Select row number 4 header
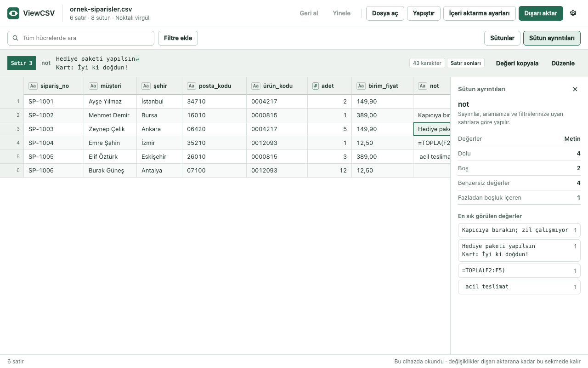588x368 pixels. [12, 143]
